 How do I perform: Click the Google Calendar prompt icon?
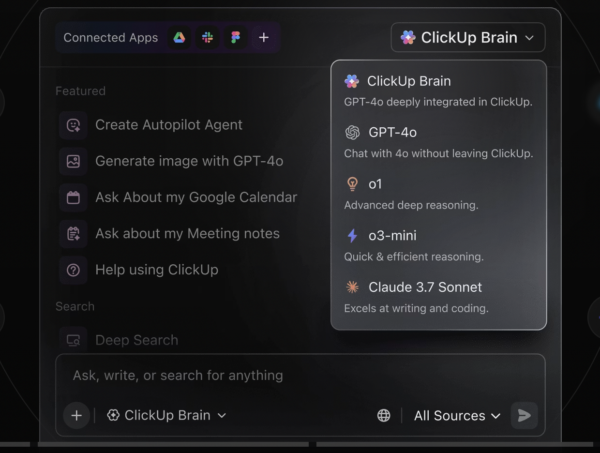coord(73,197)
